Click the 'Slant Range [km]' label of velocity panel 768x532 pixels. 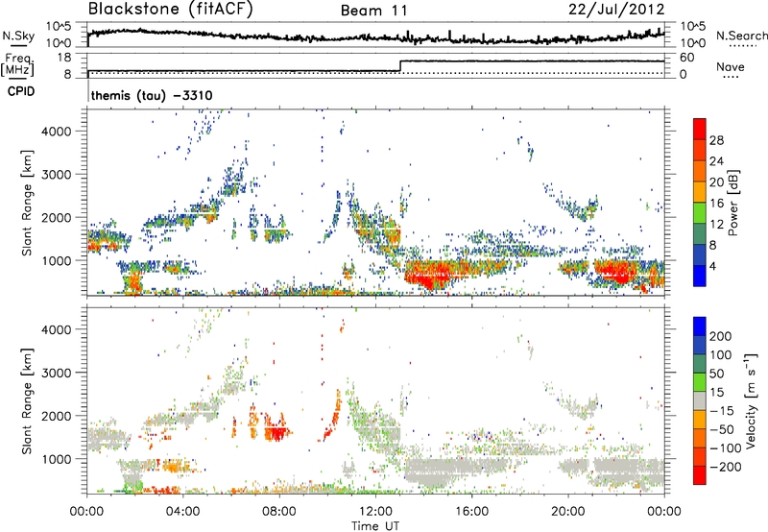[27, 401]
